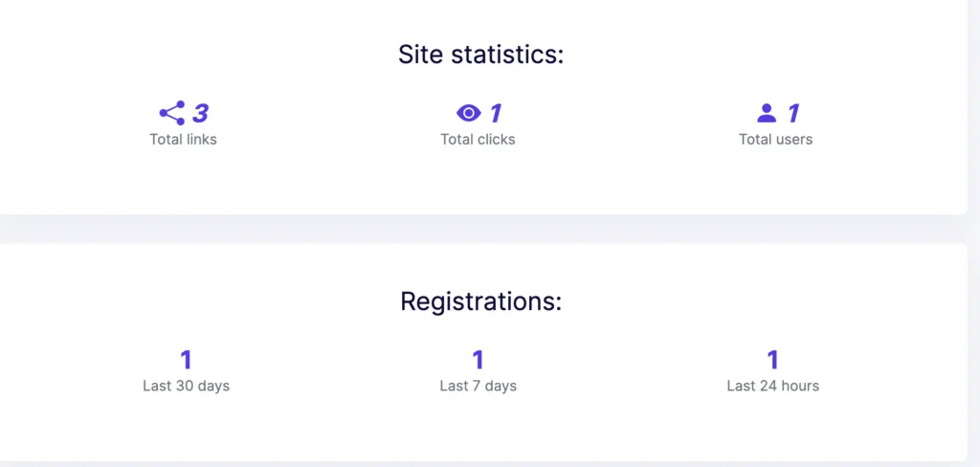Click the "Last 7 days" label

point(478,387)
